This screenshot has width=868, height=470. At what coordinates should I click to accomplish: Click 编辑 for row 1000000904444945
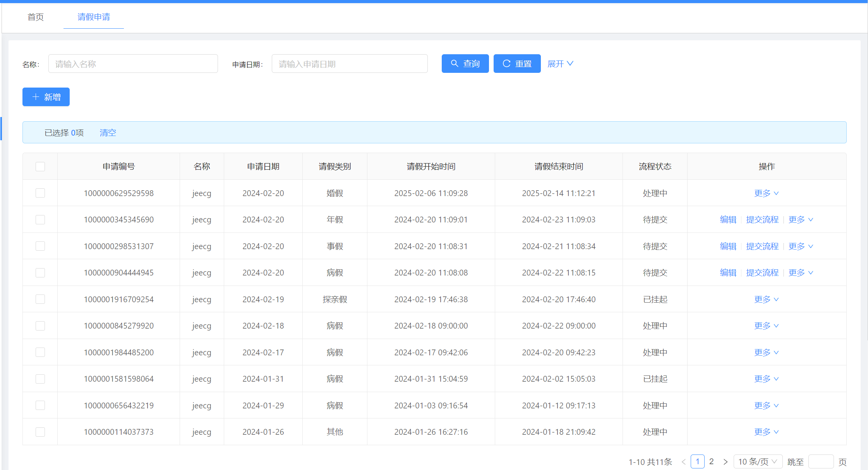pos(728,273)
